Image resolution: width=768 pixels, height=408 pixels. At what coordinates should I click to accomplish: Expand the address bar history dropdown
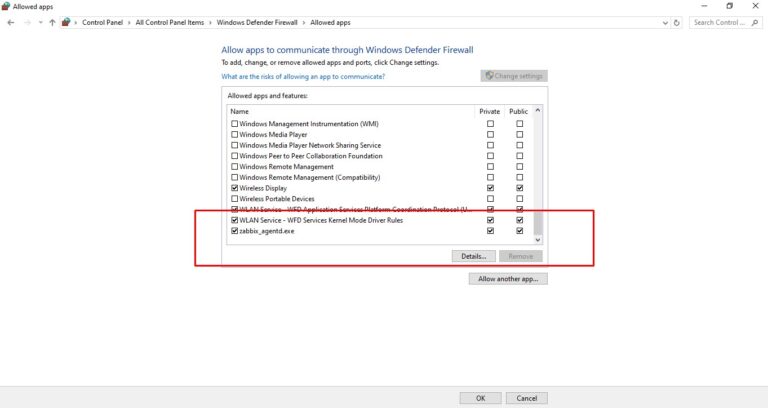[665, 22]
